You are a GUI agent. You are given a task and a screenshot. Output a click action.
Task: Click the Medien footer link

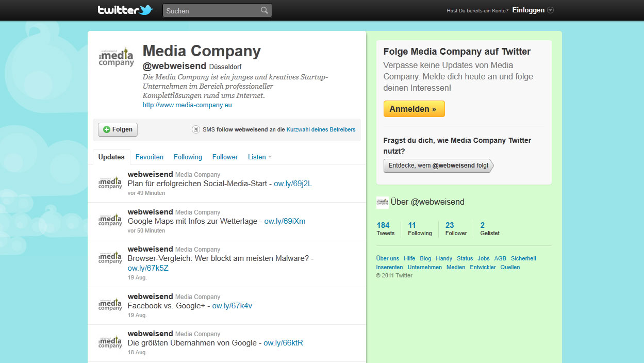[x=456, y=267]
